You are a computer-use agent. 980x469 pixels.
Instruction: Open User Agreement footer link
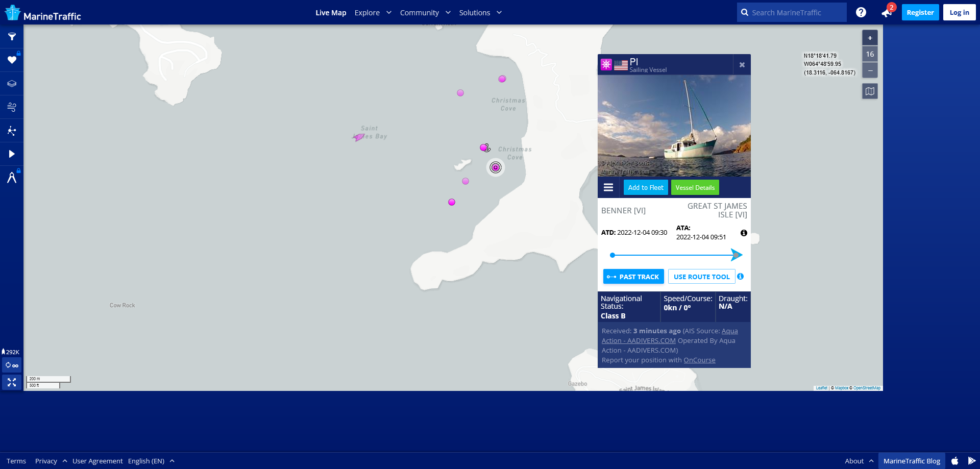[97, 461]
